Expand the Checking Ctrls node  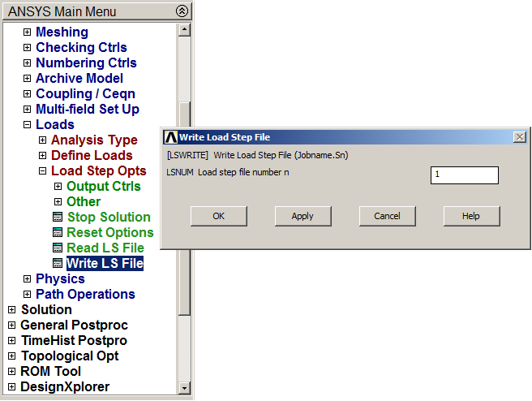coord(27,48)
